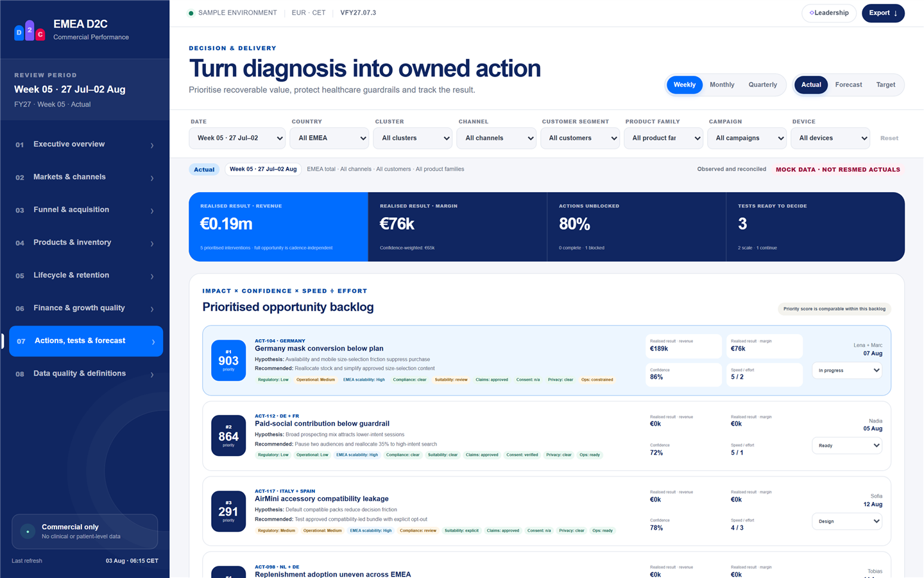Select the Actions unblocked 80% card
The height and width of the screenshot is (578, 924).
pyautogui.click(x=637, y=227)
